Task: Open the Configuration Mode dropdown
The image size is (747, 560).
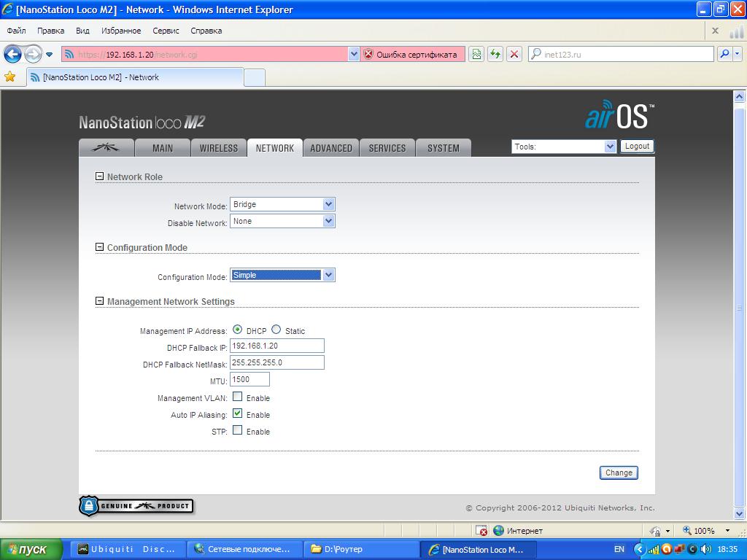Action: 282,275
